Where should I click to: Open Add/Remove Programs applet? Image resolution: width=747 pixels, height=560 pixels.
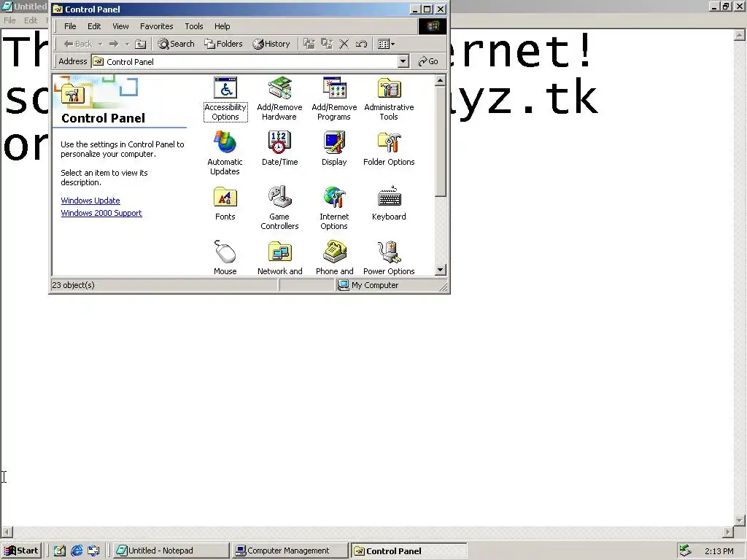click(334, 99)
